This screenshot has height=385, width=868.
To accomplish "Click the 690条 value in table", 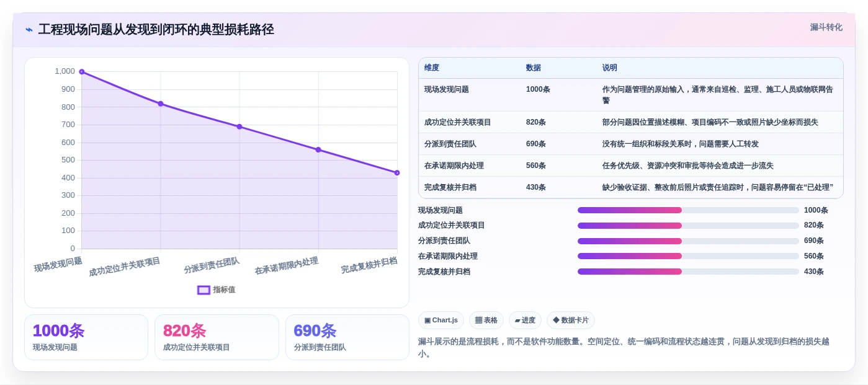I will (536, 144).
